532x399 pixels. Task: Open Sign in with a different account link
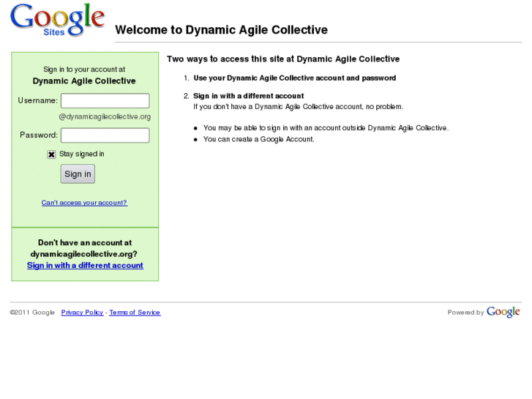click(x=85, y=265)
